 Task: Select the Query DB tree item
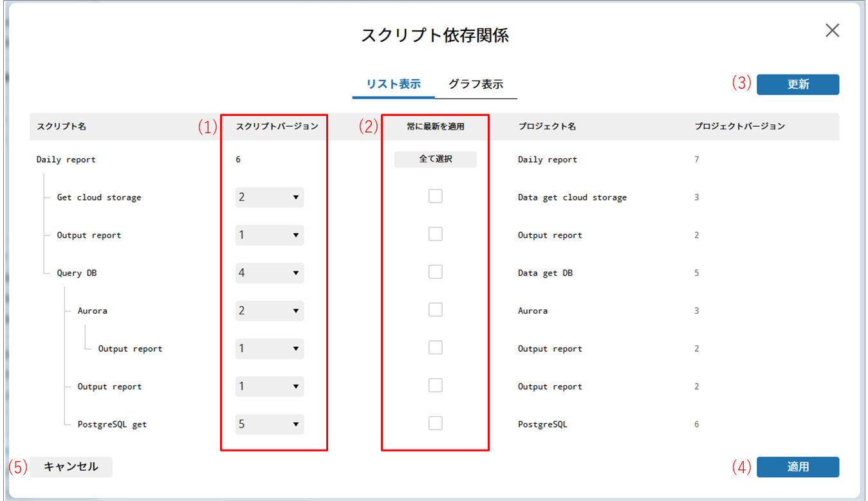click(77, 273)
